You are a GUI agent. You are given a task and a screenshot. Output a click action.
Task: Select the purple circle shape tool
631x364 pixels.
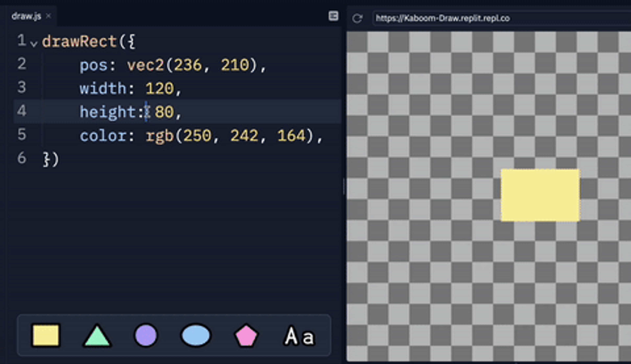(x=146, y=335)
